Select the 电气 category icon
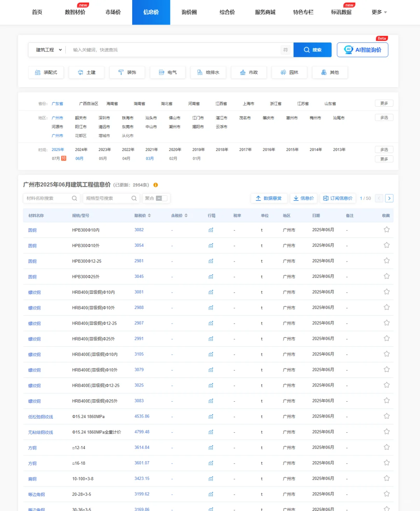The height and width of the screenshot is (511, 420). (161, 72)
